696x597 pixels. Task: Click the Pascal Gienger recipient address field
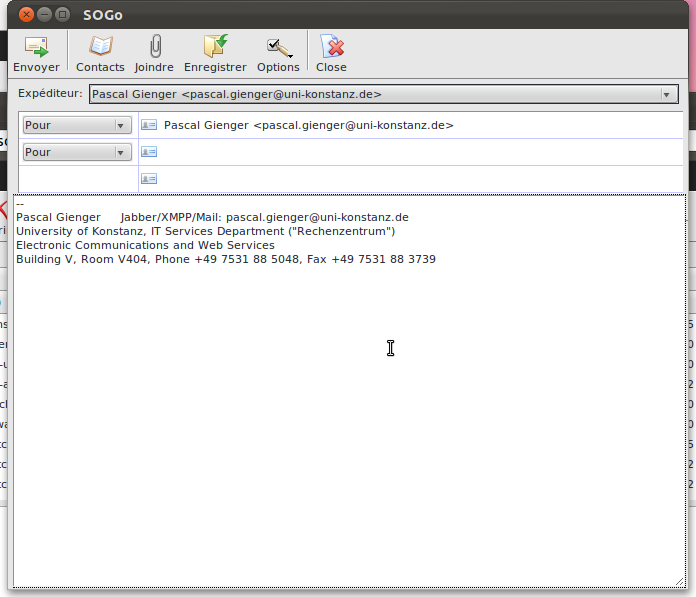[x=400, y=125]
